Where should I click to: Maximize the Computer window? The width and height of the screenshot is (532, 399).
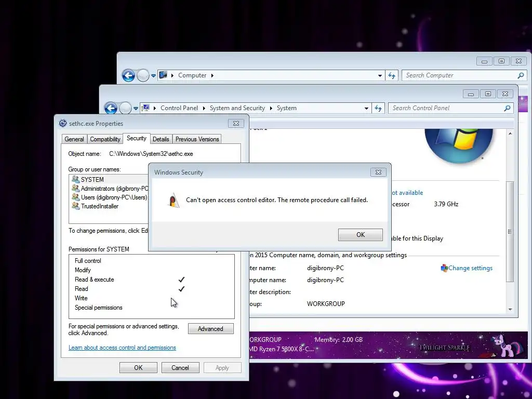coord(501,61)
